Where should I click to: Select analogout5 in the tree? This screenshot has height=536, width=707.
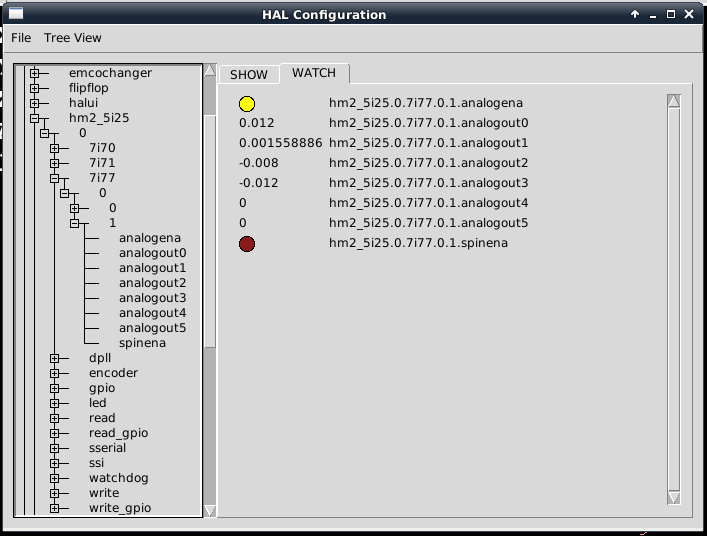pos(152,328)
